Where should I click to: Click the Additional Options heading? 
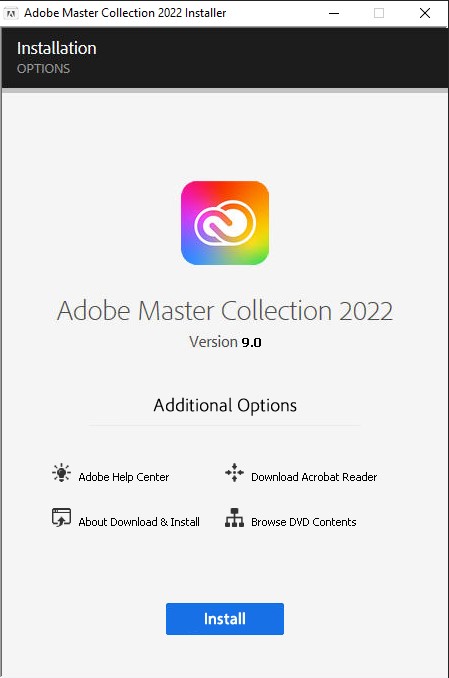[225, 406]
